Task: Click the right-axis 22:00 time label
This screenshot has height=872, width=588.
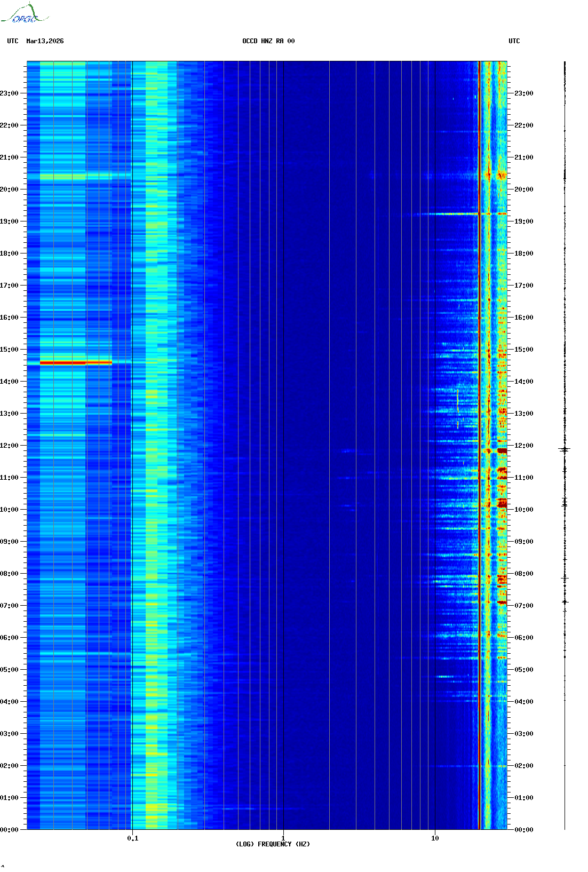Action: [x=524, y=125]
